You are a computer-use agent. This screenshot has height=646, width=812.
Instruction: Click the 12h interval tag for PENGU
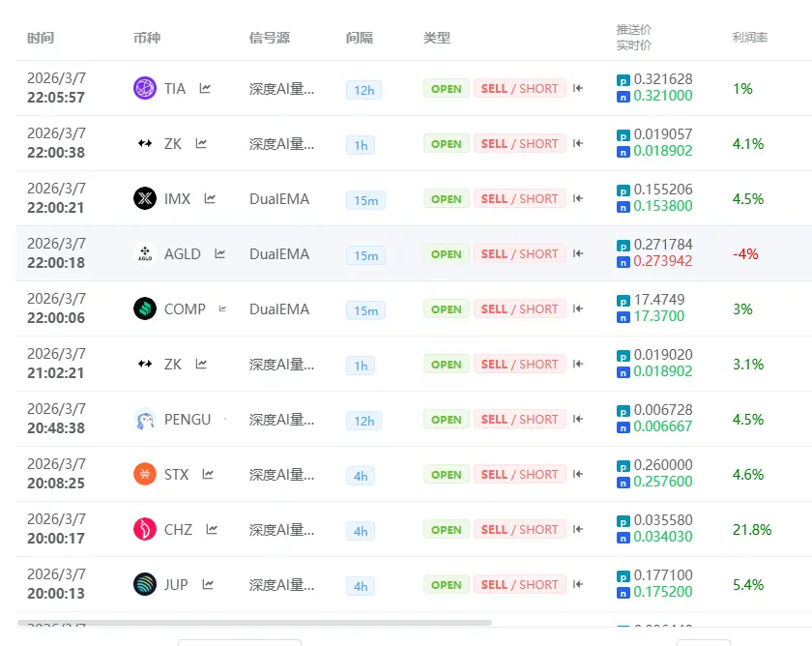click(364, 422)
